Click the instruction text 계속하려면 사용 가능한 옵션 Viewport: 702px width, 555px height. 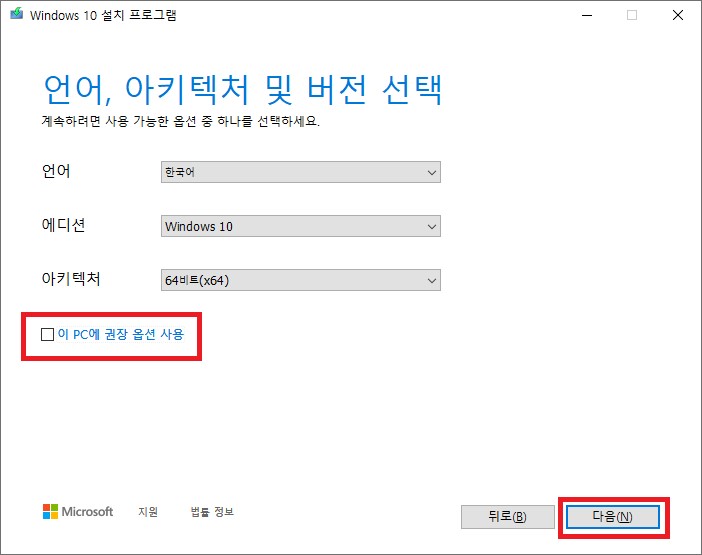[x=180, y=121]
